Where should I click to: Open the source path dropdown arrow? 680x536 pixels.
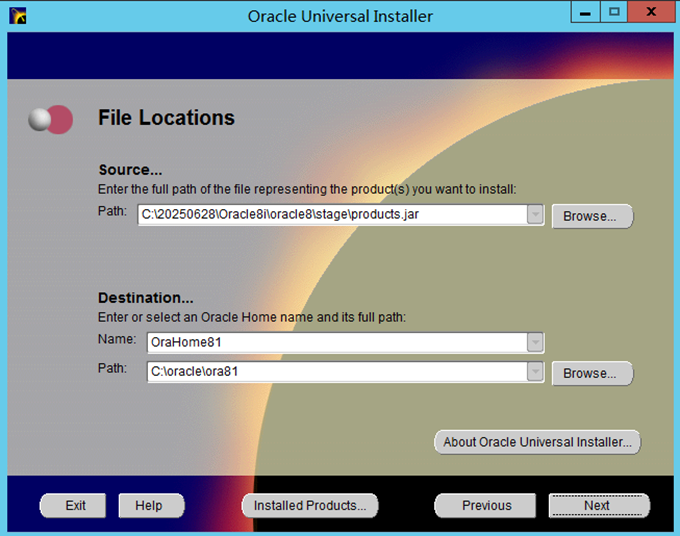click(536, 215)
